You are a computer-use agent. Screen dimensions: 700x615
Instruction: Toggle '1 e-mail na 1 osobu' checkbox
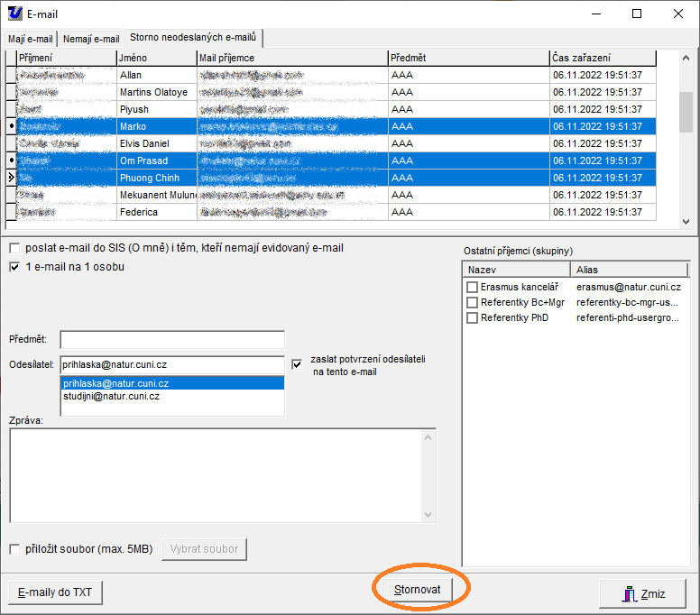pos(14,267)
